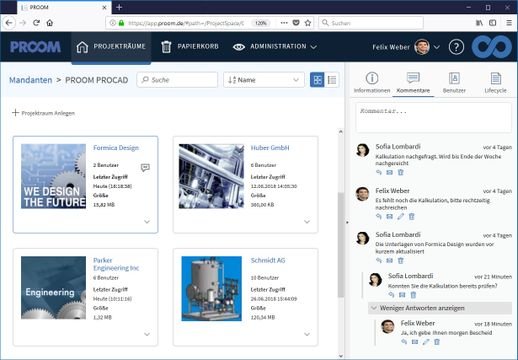This screenshot has height=360, width=518.
Task: Expand the Parker Engineering card chevron
Action: click(x=147, y=334)
